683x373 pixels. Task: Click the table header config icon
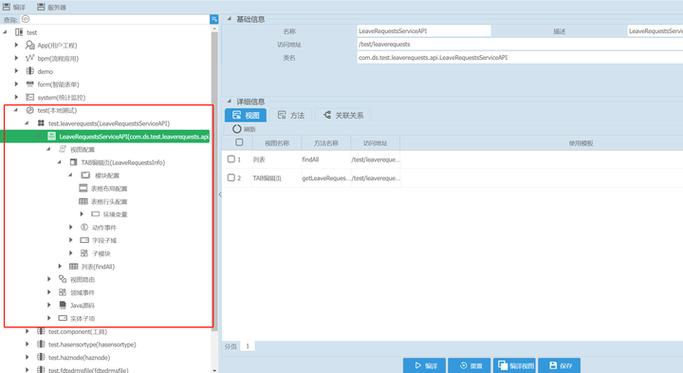pyautogui.click(x=83, y=201)
